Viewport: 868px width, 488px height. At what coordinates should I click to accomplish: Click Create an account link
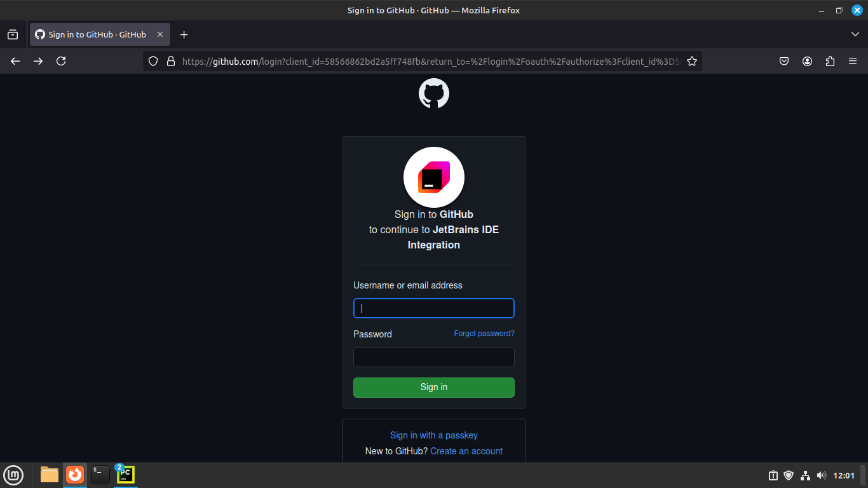466,451
